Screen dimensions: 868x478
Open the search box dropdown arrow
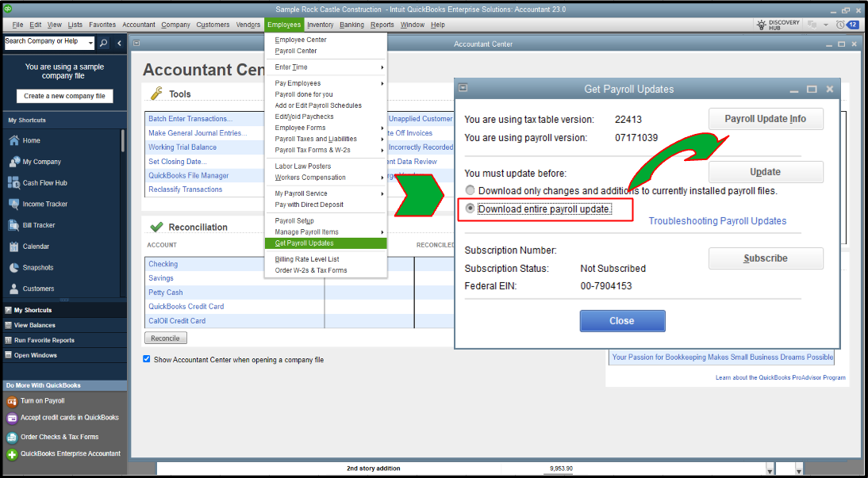click(x=90, y=42)
